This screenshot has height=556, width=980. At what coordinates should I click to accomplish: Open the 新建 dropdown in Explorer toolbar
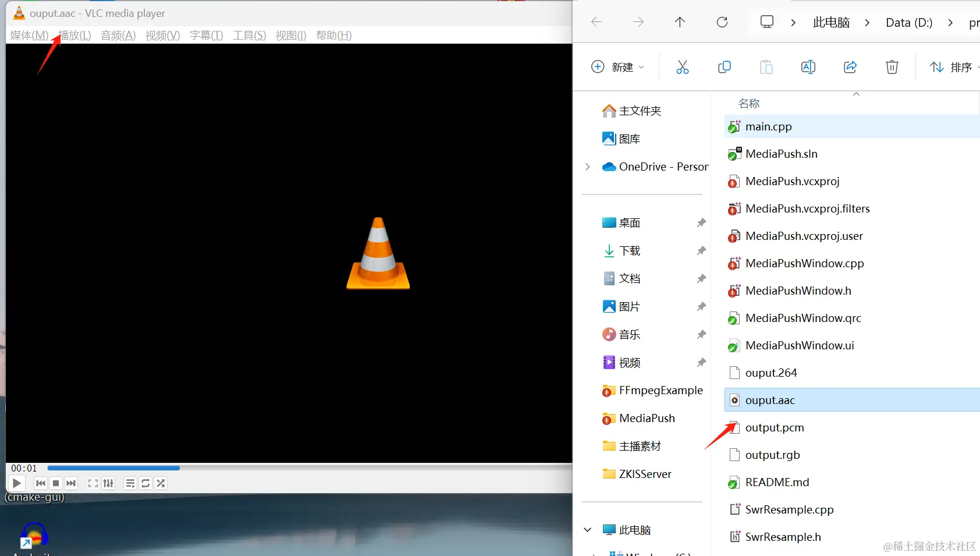618,67
